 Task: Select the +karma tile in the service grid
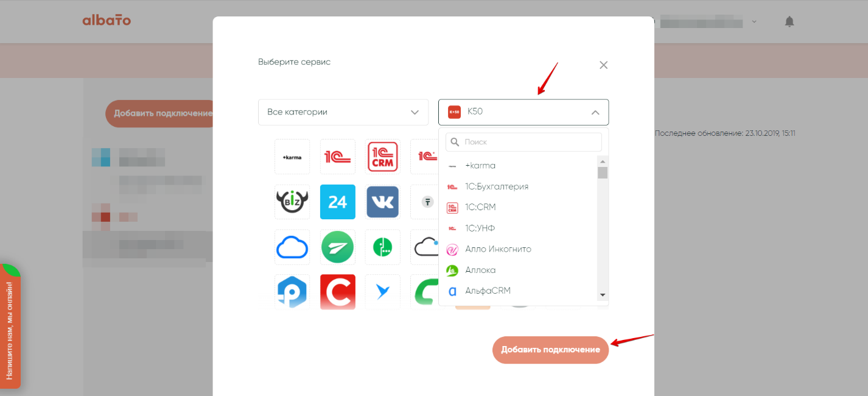coord(292,157)
